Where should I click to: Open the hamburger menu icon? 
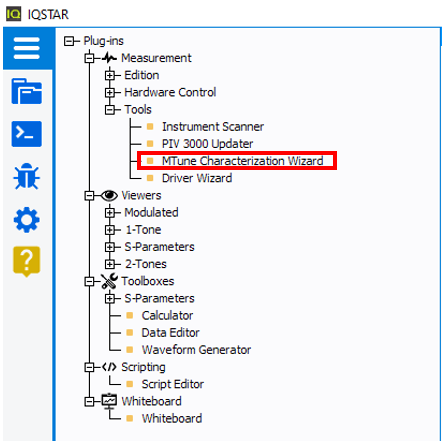[x=27, y=48]
